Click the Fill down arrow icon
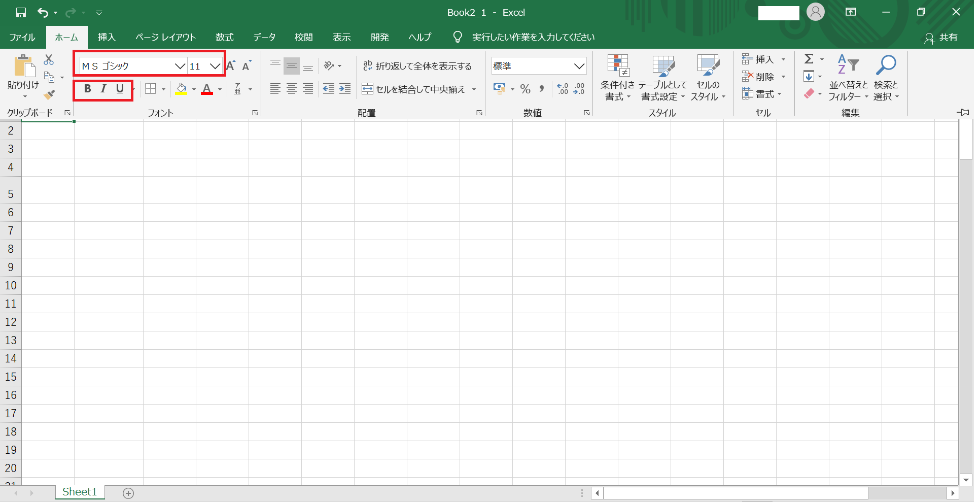The width and height of the screenshot is (980, 502). 809,77
